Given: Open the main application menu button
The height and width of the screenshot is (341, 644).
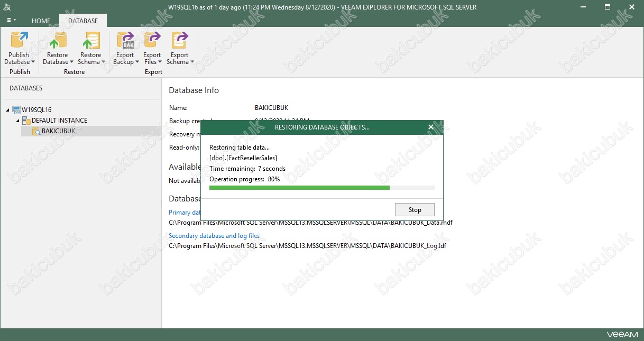Looking at the screenshot, I should point(11,21).
